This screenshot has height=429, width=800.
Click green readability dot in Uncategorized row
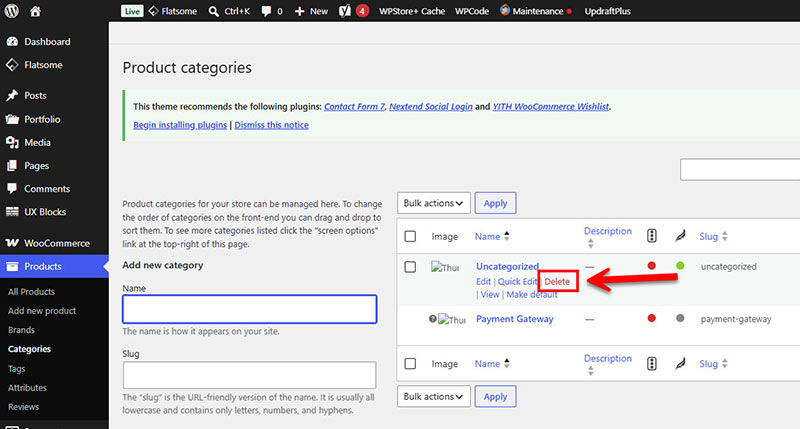tap(680, 266)
